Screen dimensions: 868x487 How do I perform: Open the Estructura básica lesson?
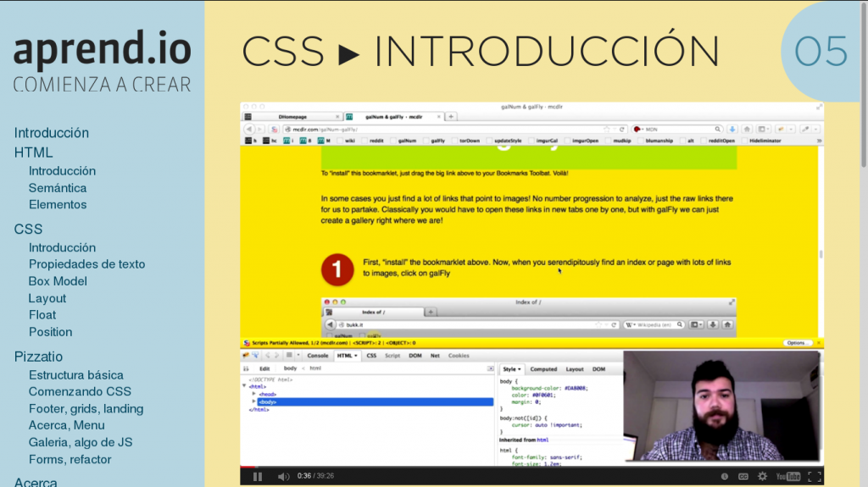pos(76,375)
